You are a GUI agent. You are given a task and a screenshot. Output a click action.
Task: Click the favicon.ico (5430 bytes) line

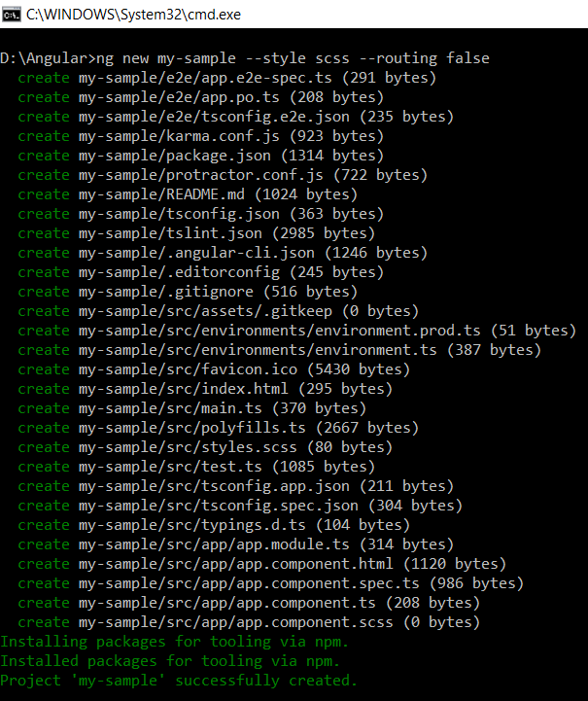(x=214, y=369)
